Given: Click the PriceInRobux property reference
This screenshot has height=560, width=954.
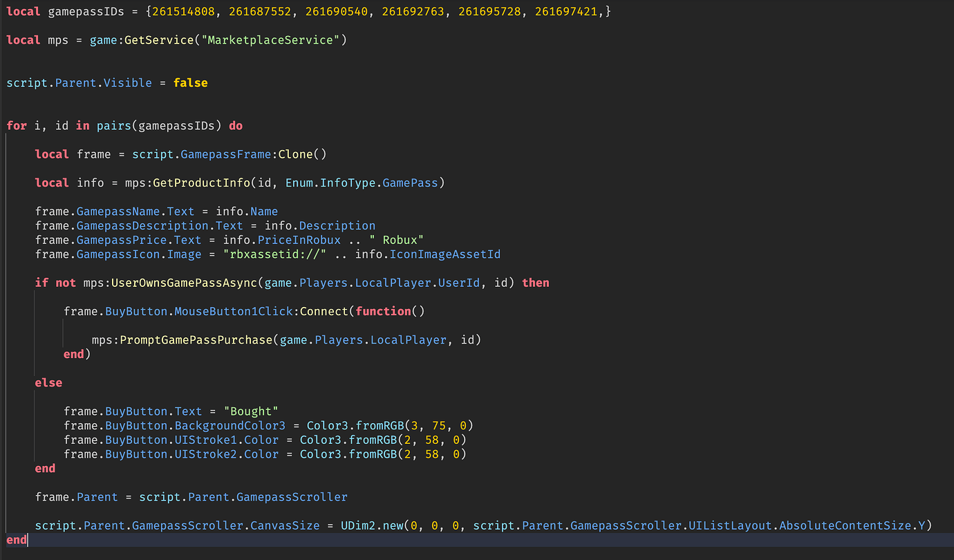Looking at the screenshot, I should point(299,239).
